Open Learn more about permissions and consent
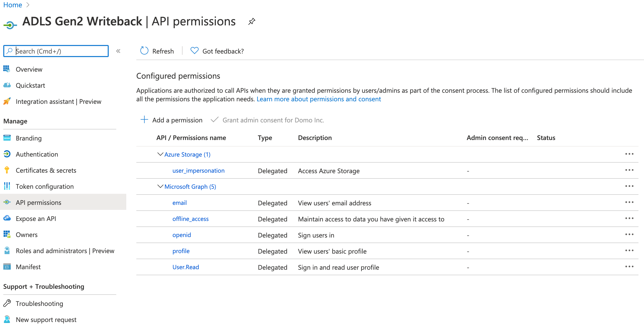The width and height of the screenshot is (644, 328). tap(319, 99)
